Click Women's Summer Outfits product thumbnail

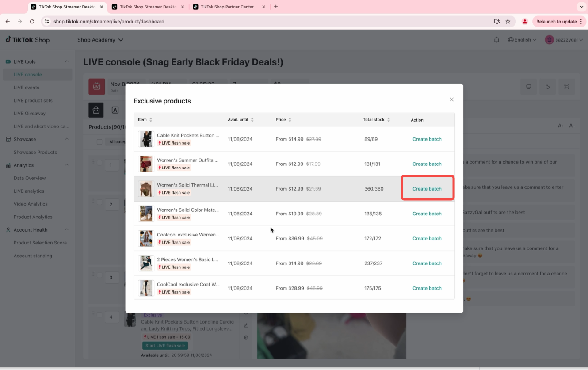145,164
